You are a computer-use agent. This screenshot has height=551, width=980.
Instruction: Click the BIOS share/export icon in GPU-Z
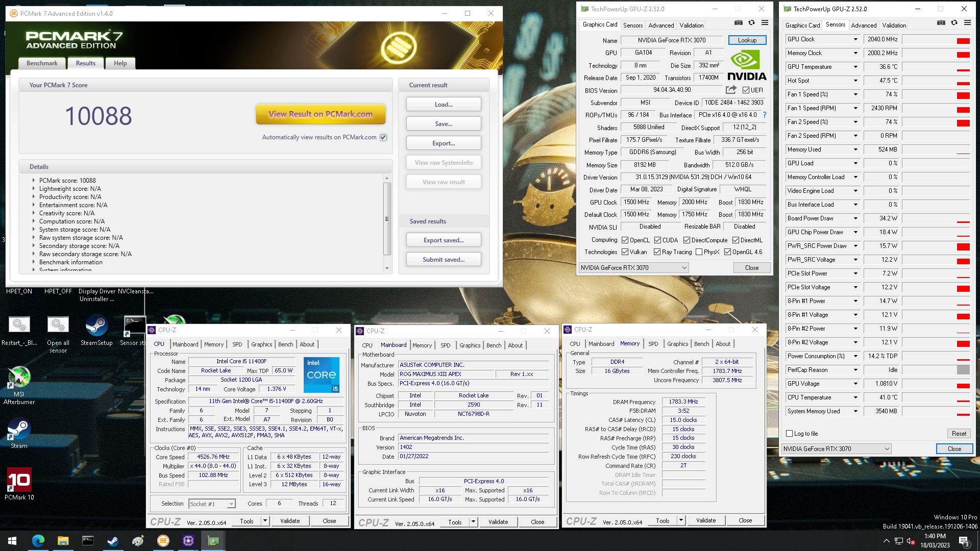click(x=731, y=90)
